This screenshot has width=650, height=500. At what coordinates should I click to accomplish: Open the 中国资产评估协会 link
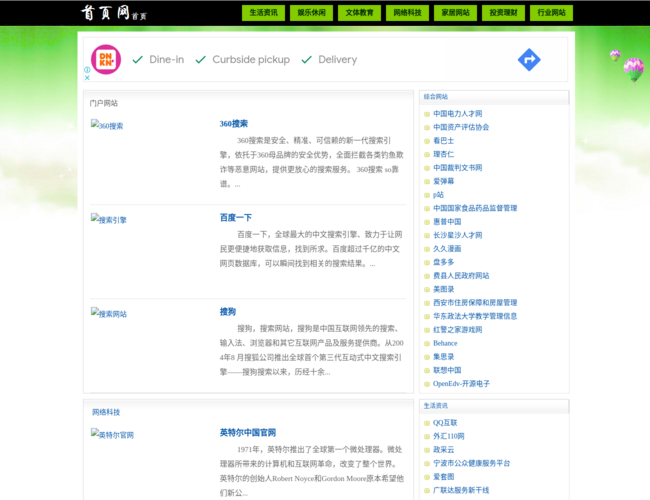pyautogui.click(x=461, y=127)
